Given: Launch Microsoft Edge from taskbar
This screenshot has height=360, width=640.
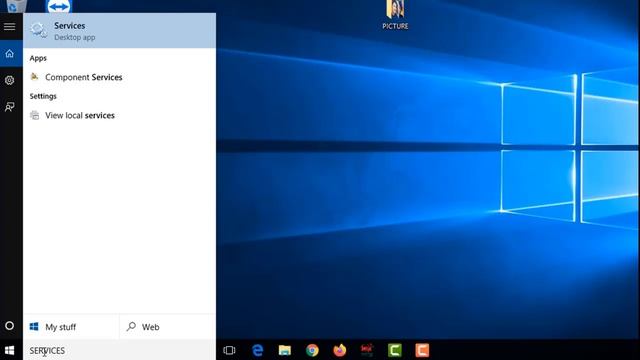Looking at the screenshot, I should (x=258, y=350).
